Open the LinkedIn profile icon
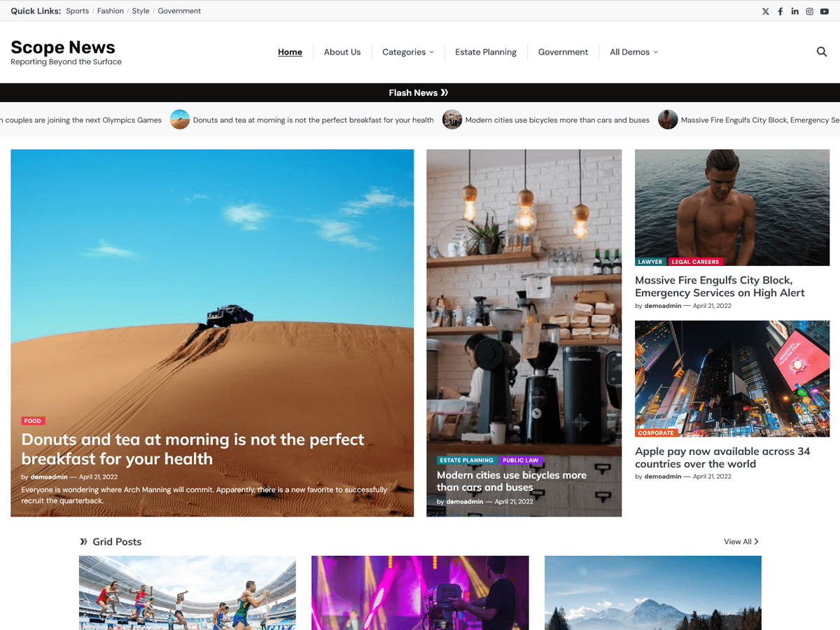 (x=794, y=11)
